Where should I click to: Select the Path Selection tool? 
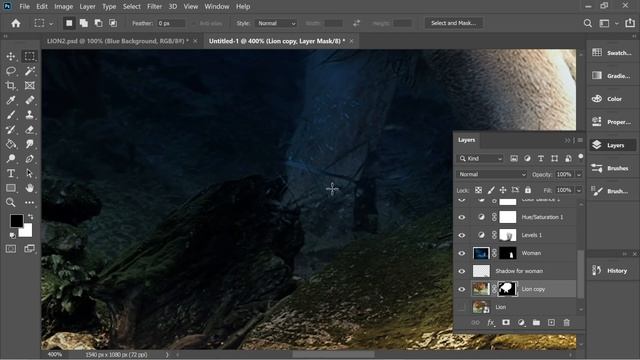click(29, 173)
